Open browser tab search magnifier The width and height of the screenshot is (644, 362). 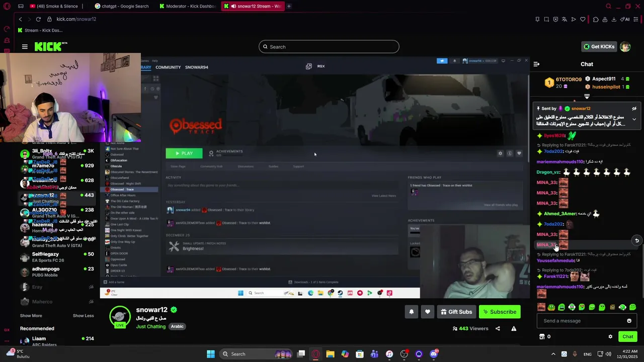point(608,6)
